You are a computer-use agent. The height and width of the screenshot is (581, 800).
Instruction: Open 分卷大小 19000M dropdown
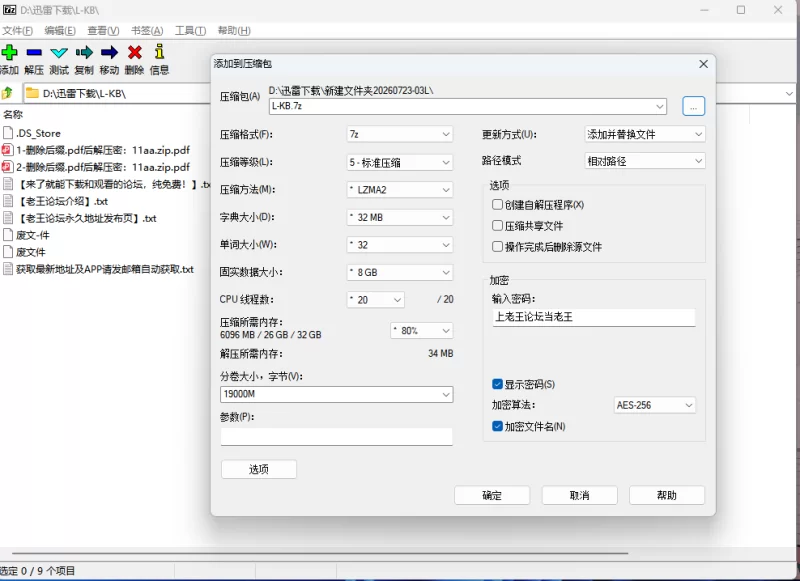[x=446, y=394]
